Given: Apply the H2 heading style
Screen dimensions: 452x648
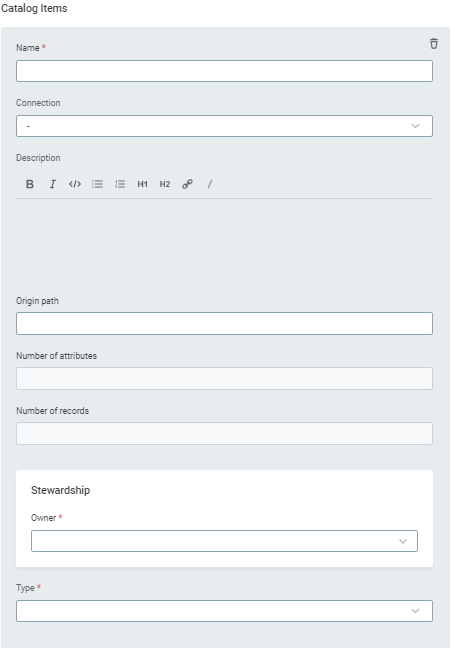Looking at the screenshot, I should click(x=165, y=184).
